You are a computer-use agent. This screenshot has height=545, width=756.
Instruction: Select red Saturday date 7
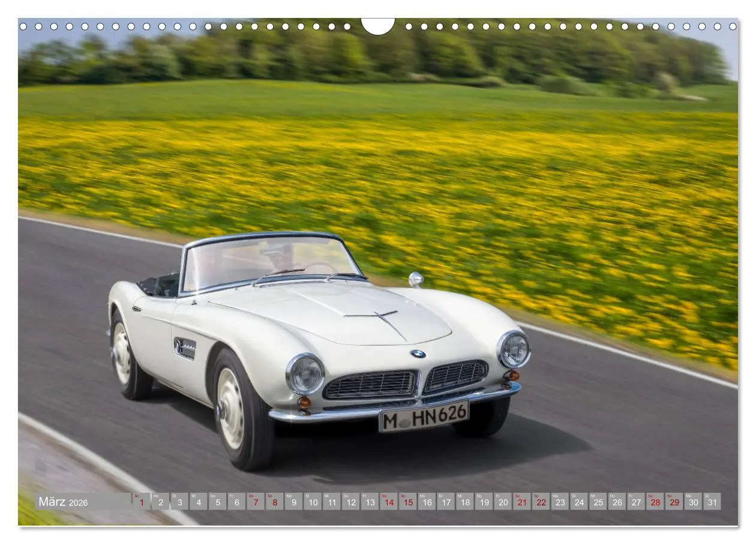pyautogui.click(x=256, y=502)
